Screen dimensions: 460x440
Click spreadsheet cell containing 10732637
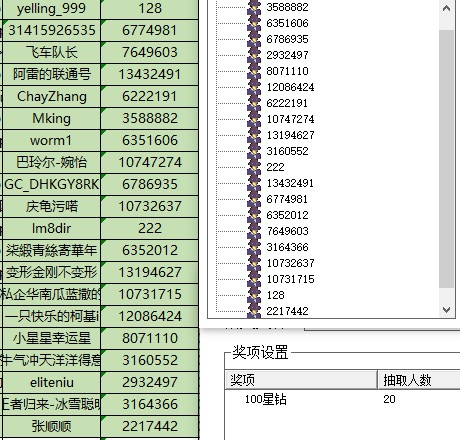pyautogui.click(x=150, y=206)
